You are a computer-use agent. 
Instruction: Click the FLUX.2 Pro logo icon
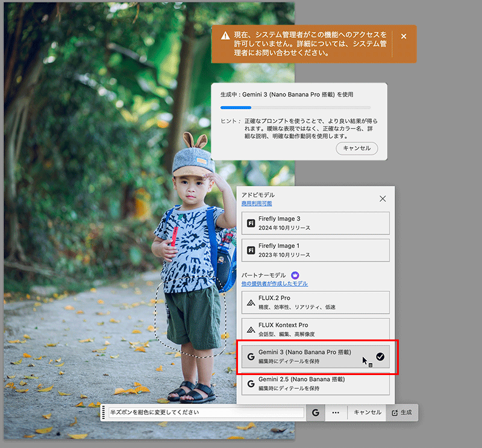(x=251, y=303)
